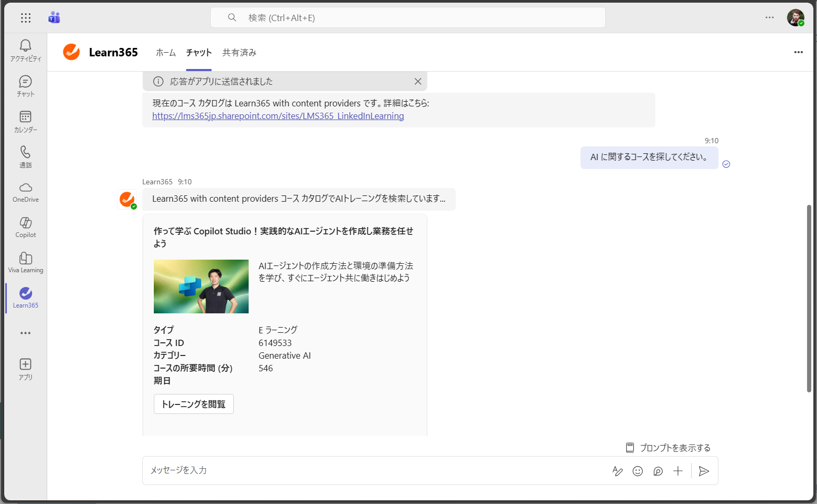The image size is (817, 504).
Task: Switch to the ホーム tab
Action: (166, 53)
